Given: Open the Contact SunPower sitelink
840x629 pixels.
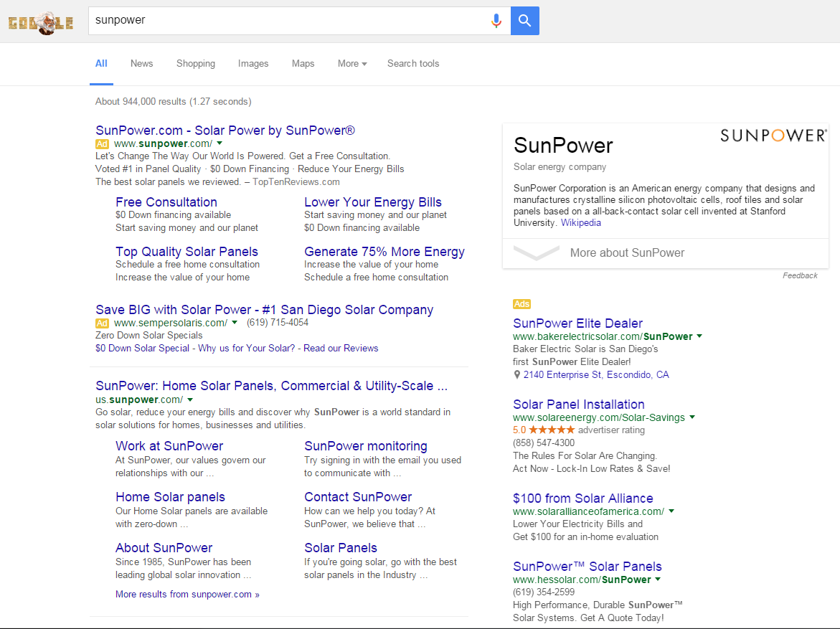Looking at the screenshot, I should click(358, 496).
